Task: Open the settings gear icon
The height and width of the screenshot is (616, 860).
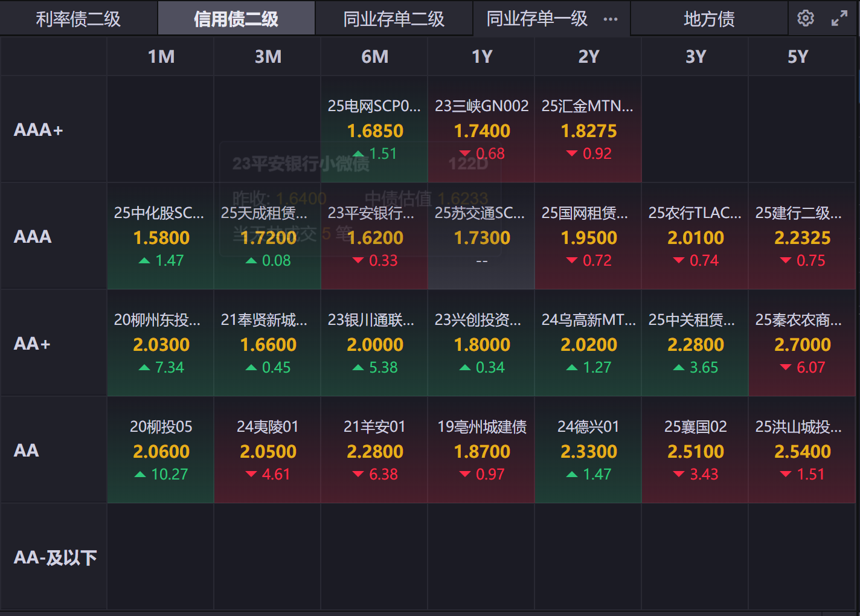Action: point(805,19)
